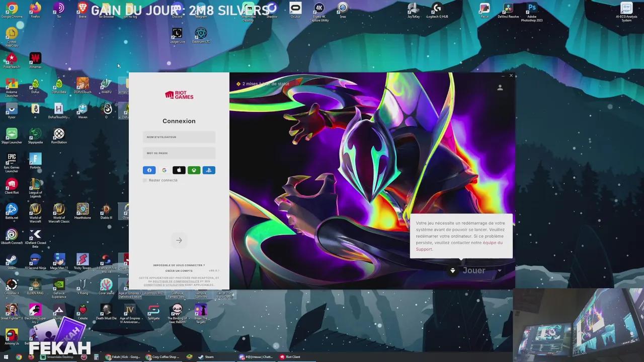
Task: Open the DaVinci Resolve shortcut
Action: pos(508,10)
